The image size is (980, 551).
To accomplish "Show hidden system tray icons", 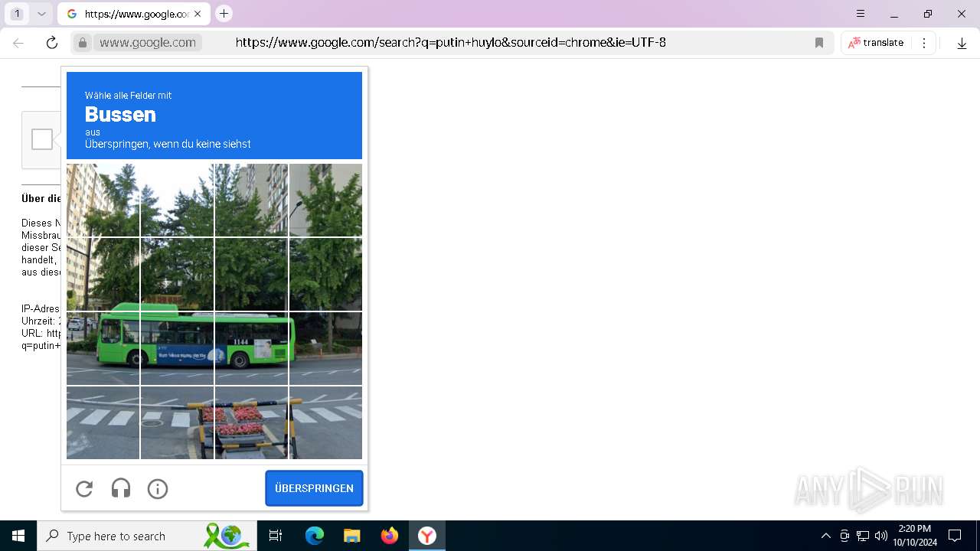I will 825,536.
